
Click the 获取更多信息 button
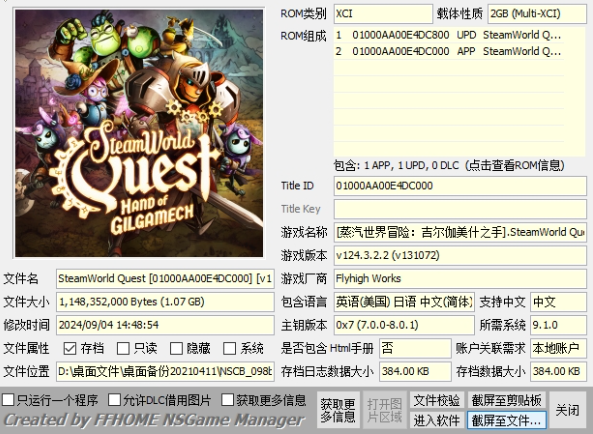coord(338,410)
